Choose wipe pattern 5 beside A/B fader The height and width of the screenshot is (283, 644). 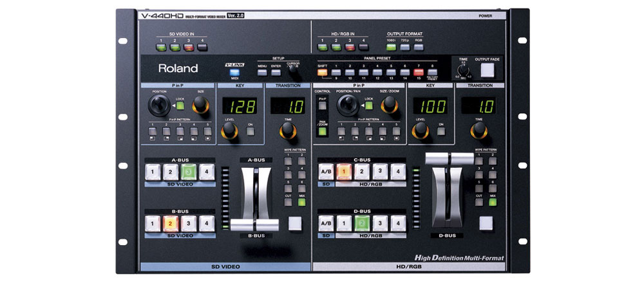[x=288, y=188]
